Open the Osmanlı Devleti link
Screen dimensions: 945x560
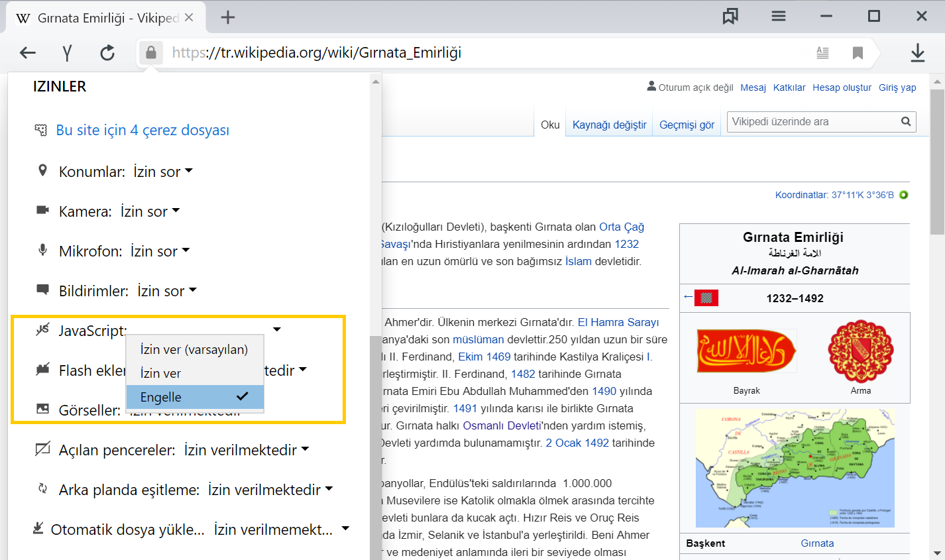coord(502,425)
